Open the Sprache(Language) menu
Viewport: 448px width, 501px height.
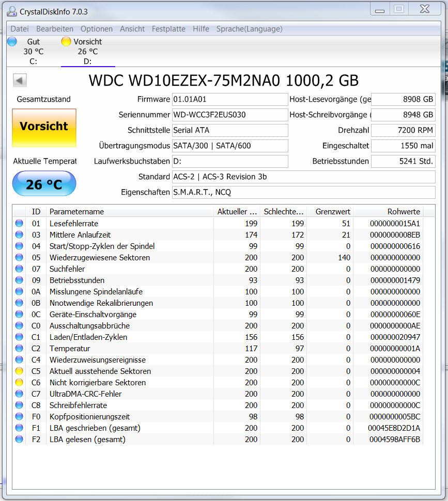[x=249, y=29]
